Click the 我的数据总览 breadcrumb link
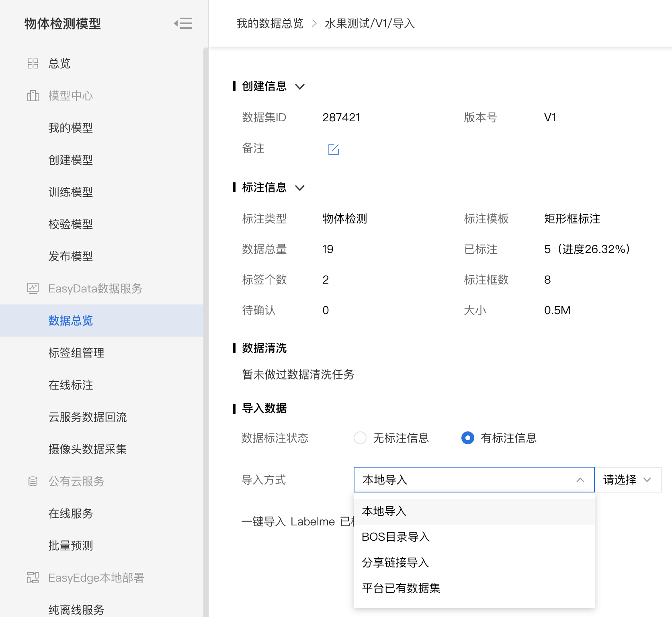672x617 pixels. 270,23
